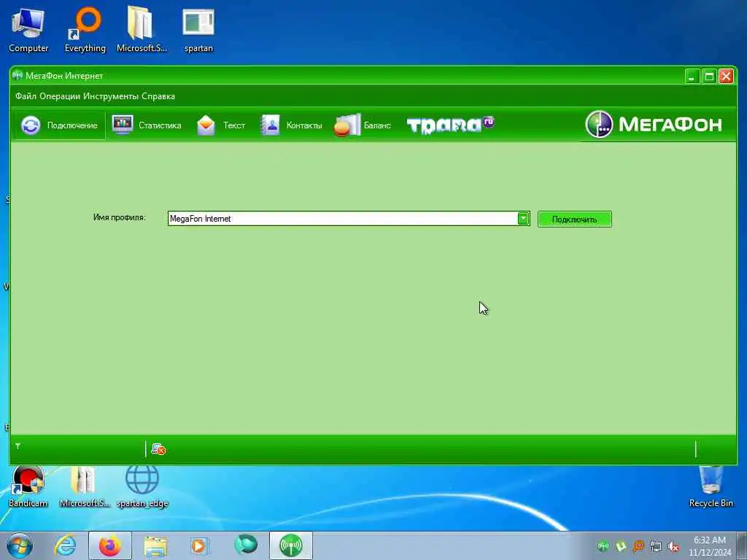Open the Справка menu

point(158,96)
